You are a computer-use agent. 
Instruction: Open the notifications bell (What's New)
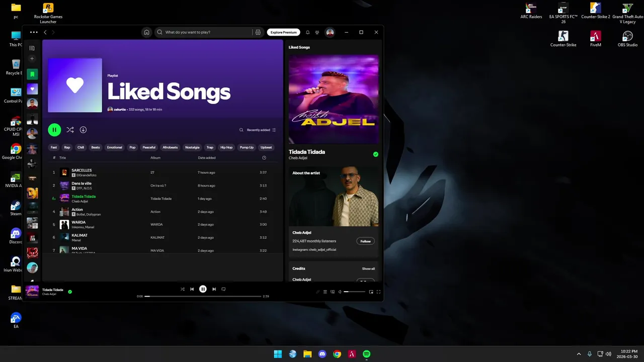coord(308,32)
